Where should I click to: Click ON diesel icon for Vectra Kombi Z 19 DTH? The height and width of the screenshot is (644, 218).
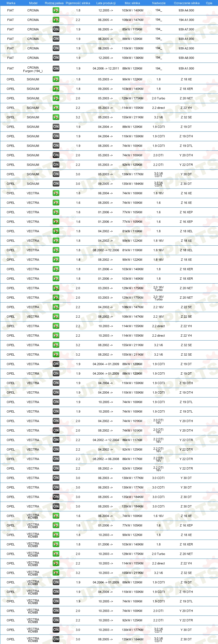[x=56, y=592]
